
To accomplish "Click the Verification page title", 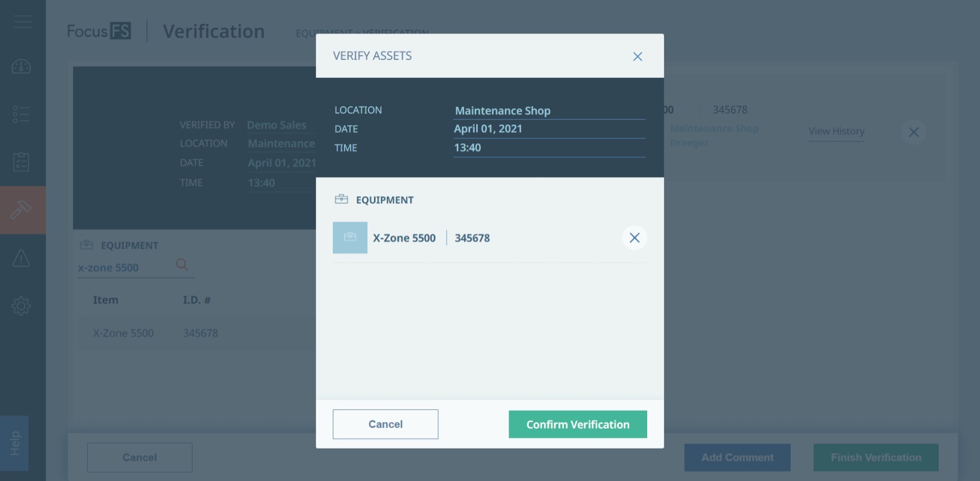I will point(214,31).
